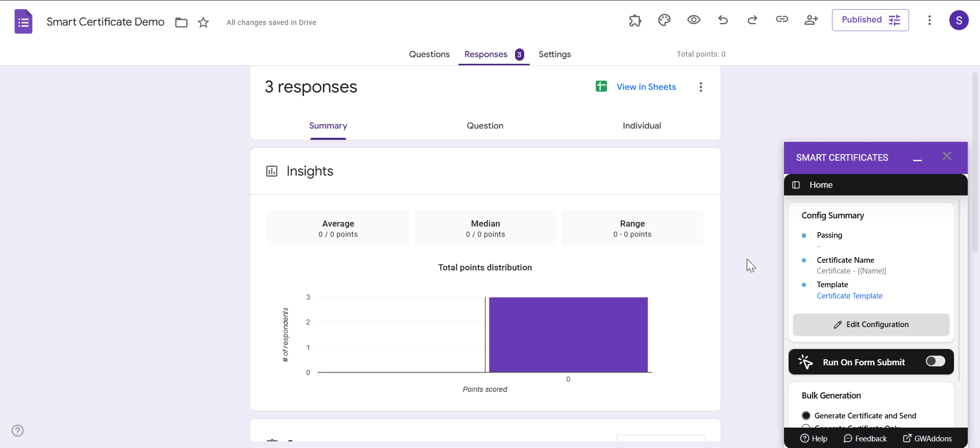Open the add-ons puzzle icon
The image size is (980, 448).
click(635, 20)
